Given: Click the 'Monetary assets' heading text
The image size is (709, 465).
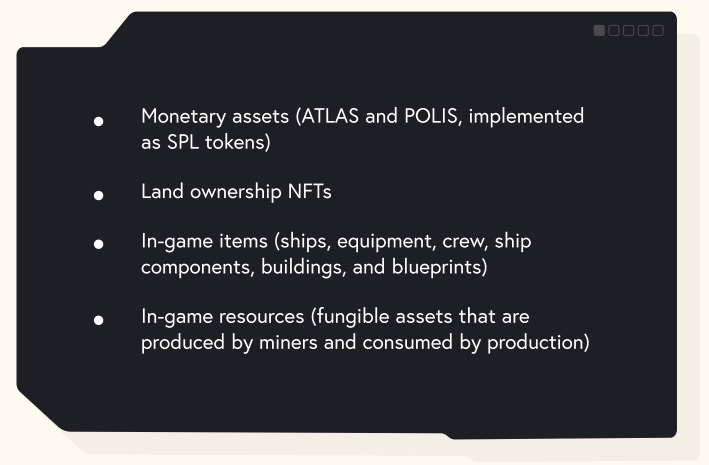Looking at the screenshot, I should (213, 116).
